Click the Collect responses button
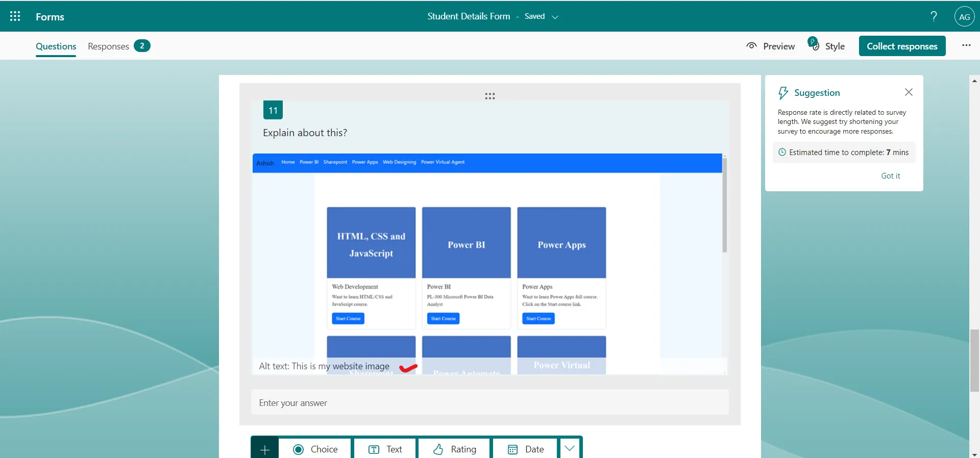980x458 pixels. pyautogui.click(x=902, y=46)
